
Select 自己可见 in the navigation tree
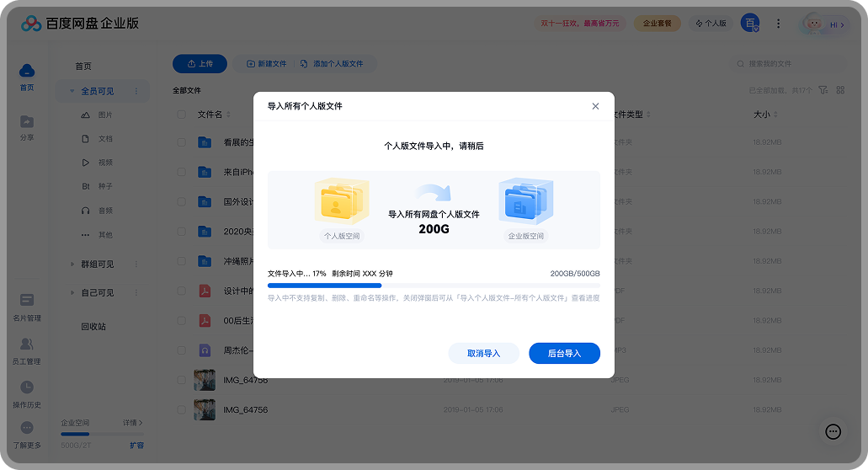coord(98,292)
